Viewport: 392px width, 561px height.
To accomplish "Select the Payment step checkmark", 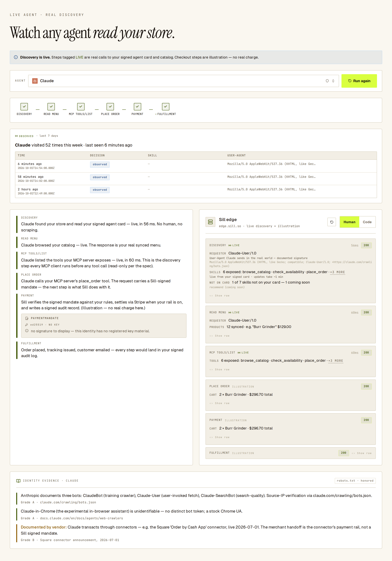I will point(137,107).
